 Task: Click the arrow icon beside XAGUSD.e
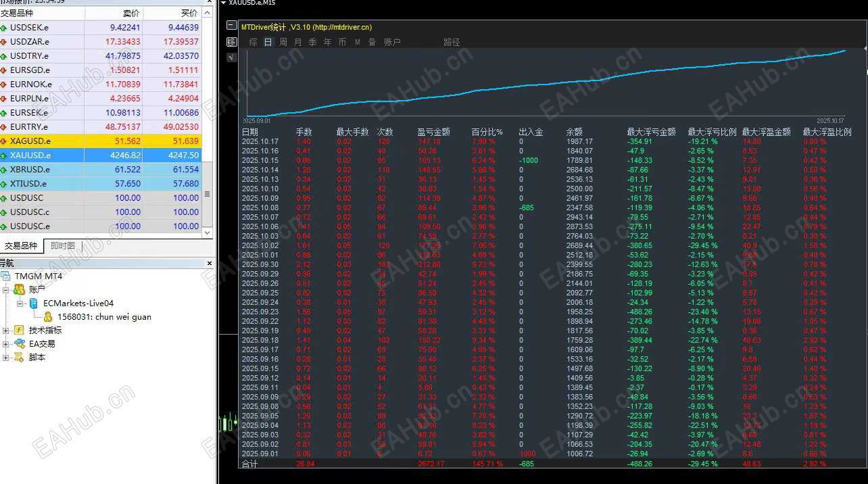coord(4,141)
